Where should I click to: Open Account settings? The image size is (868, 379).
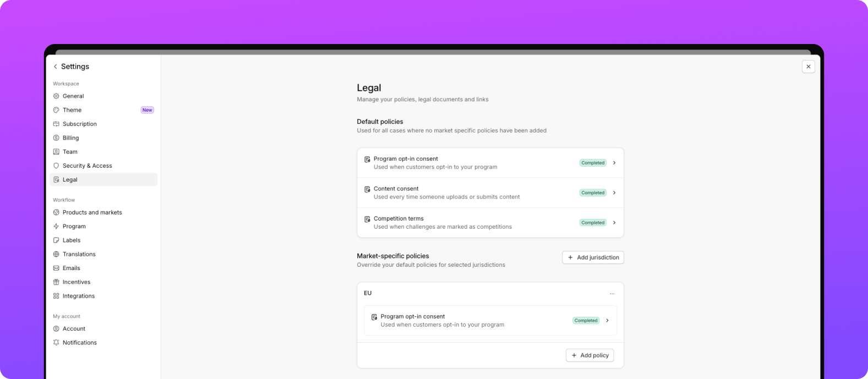pos(103,328)
